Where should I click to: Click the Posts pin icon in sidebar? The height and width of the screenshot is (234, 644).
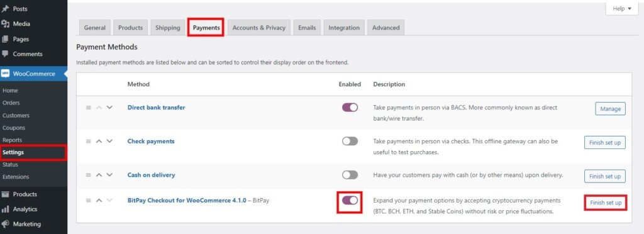pos(5,9)
